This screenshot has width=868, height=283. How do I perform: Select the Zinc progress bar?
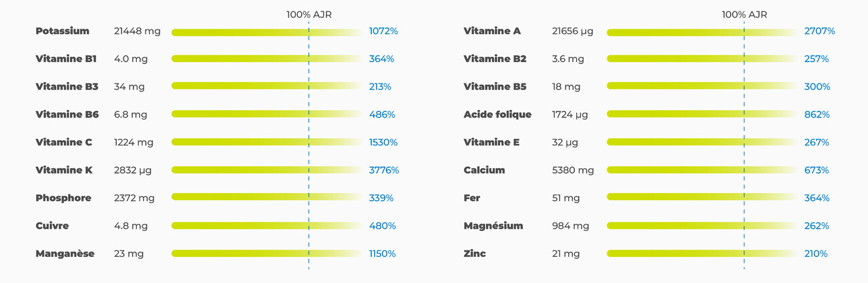[701, 254]
